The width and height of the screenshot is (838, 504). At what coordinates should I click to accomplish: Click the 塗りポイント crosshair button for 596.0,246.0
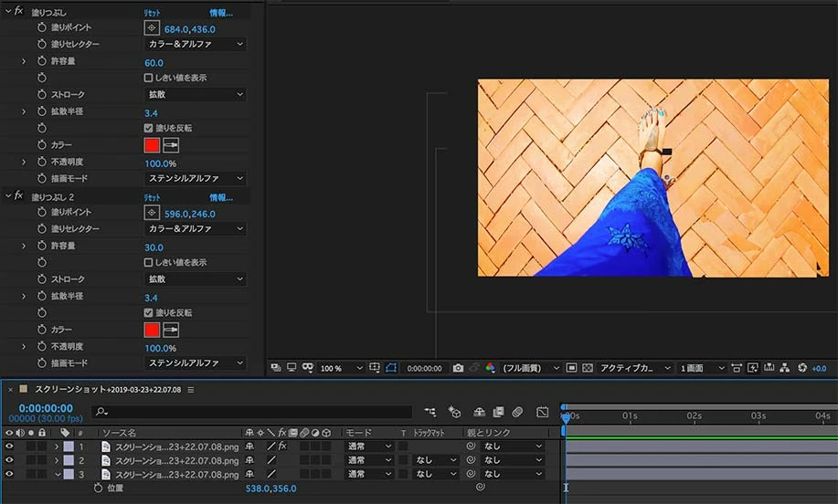(152, 213)
